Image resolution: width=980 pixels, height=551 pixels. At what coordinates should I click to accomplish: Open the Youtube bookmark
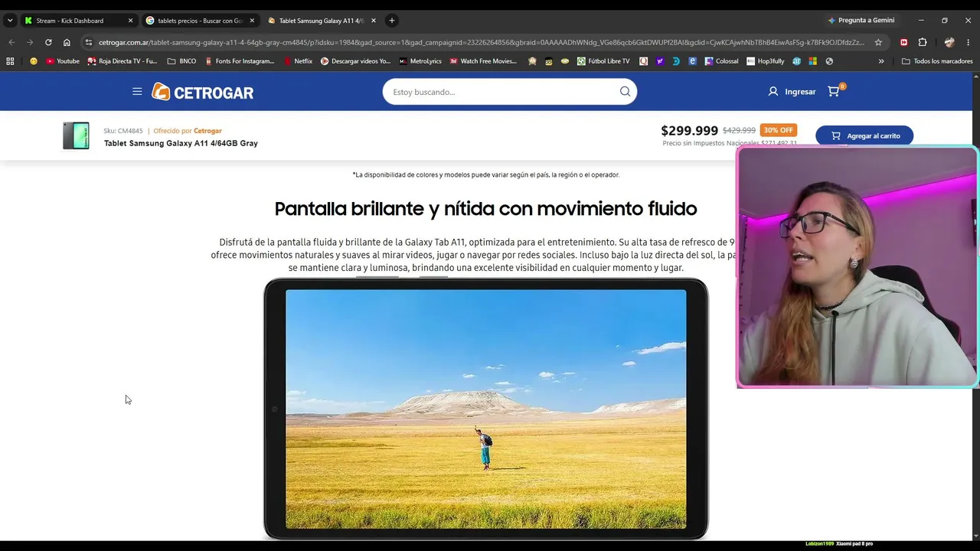coord(63,61)
